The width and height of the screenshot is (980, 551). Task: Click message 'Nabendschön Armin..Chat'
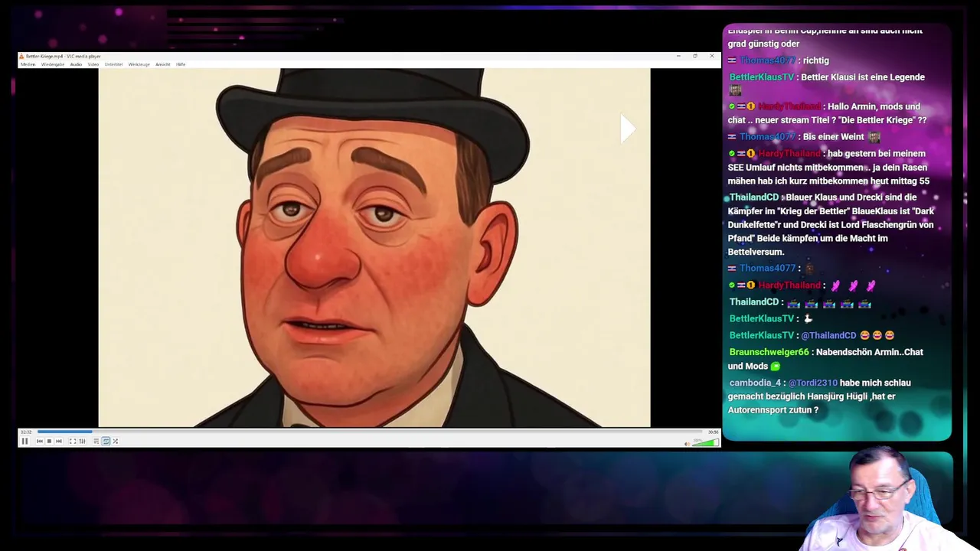point(870,352)
